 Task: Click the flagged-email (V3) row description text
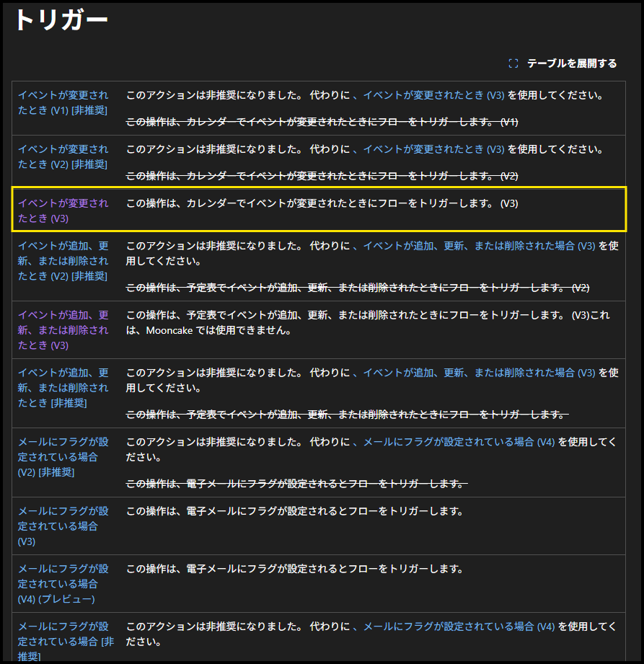(x=294, y=511)
